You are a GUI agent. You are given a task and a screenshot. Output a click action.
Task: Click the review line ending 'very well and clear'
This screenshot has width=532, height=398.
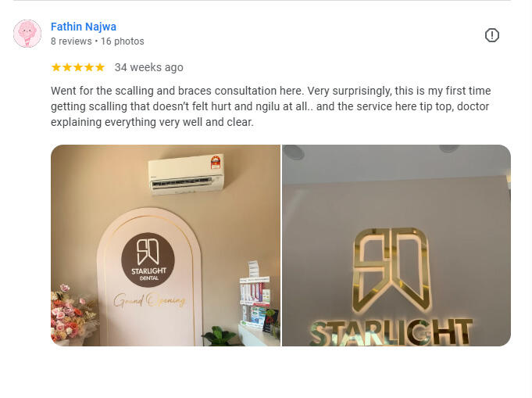(x=152, y=122)
